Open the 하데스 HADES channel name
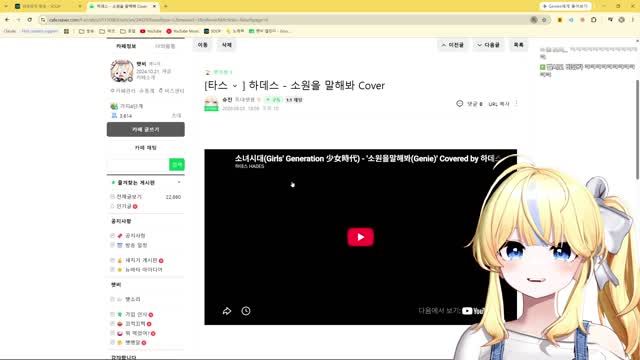Screen dimensions: 640x360 click(x=249, y=167)
